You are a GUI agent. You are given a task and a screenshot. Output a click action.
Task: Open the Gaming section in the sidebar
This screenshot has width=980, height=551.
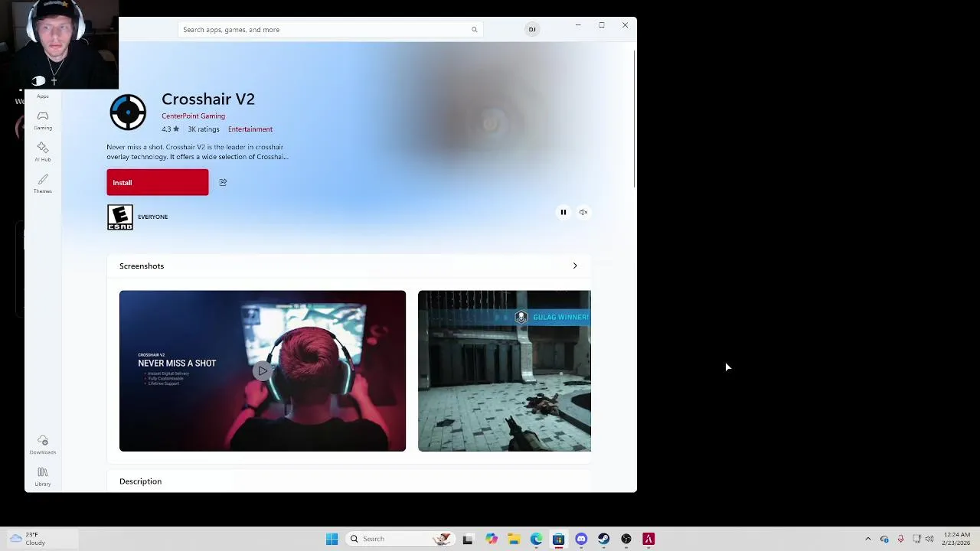pos(43,120)
